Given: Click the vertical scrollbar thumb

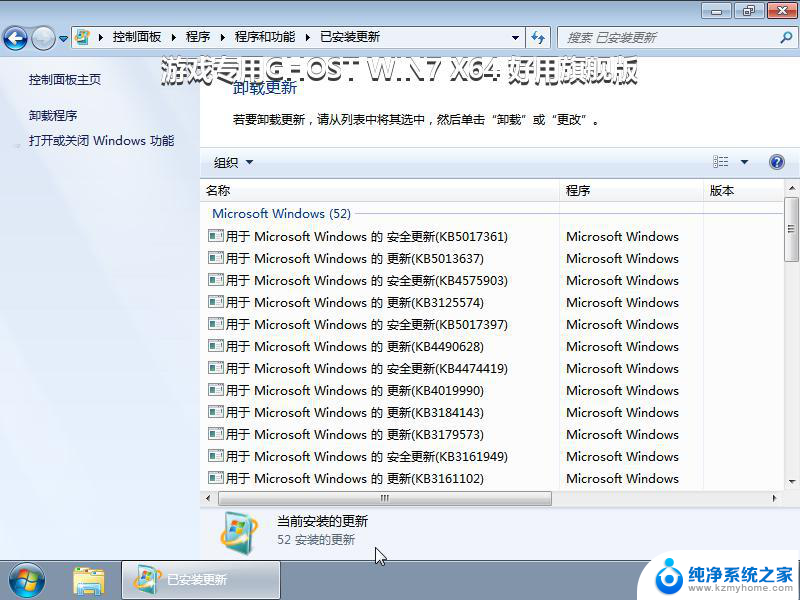Looking at the screenshot, I should coord(792,230).
